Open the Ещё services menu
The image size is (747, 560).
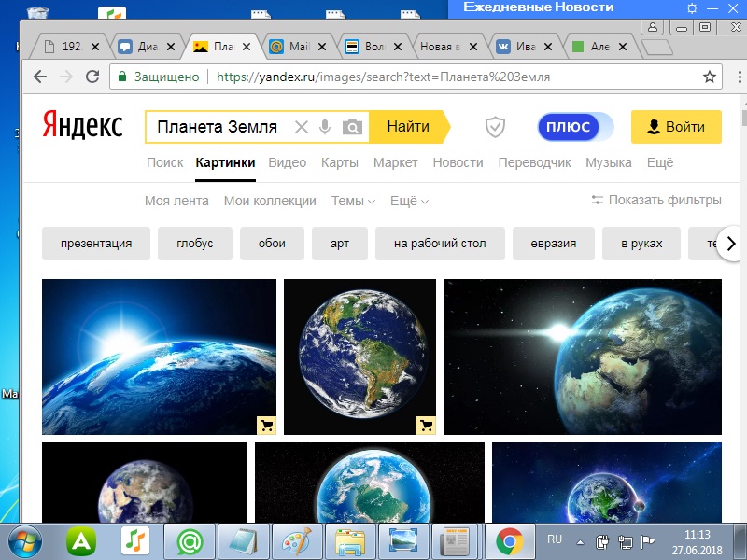(660, 162)
